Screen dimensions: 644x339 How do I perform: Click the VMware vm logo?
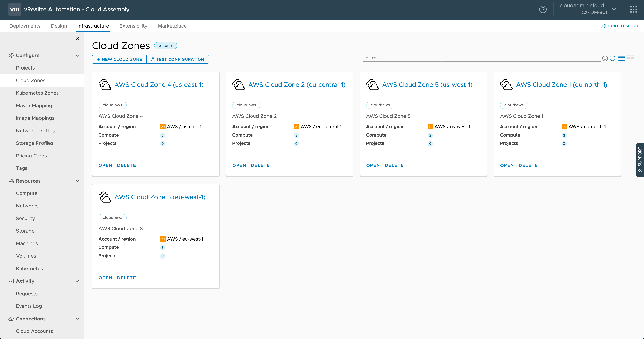tap(15, 10)
